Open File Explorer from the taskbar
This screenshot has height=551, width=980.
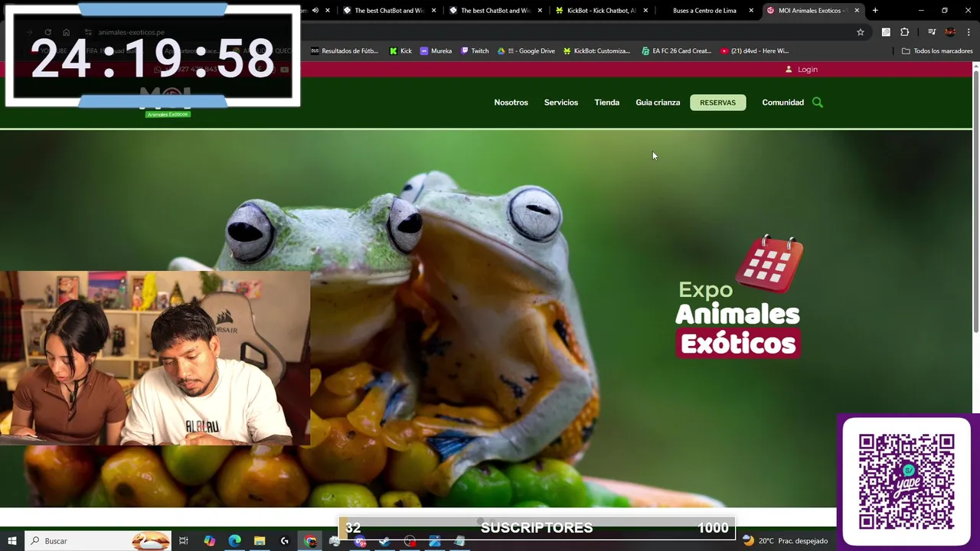pos(260,541)
